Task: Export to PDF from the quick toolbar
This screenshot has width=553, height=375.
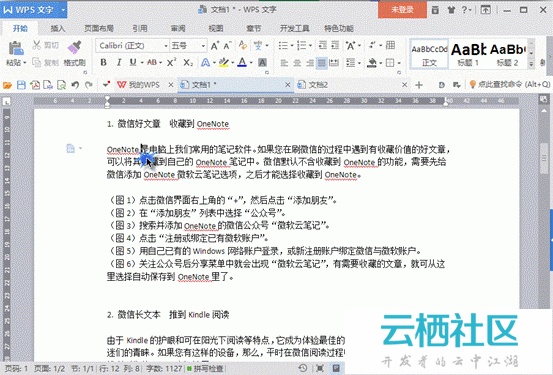Action: click(35, 85)
